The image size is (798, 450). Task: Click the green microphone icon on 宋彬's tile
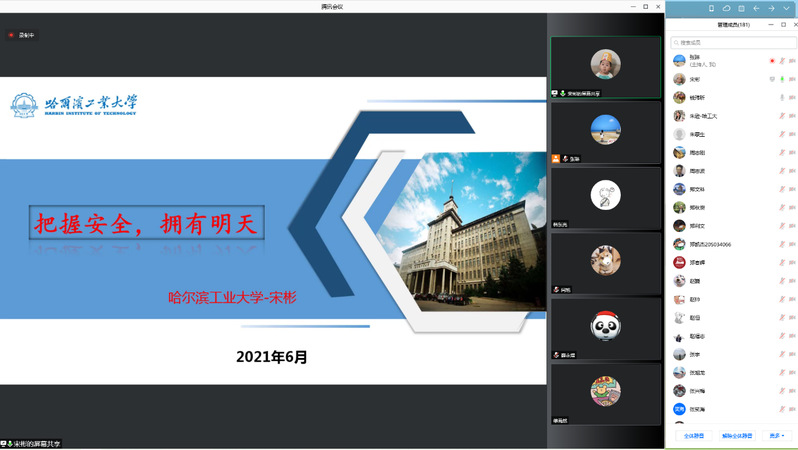pos(563,94)
